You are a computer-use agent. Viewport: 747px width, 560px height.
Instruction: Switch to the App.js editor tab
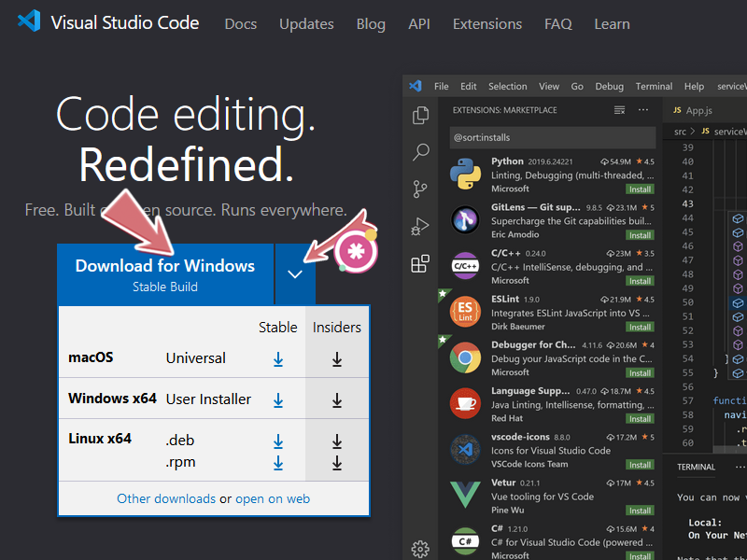click(x=693, y=110)
